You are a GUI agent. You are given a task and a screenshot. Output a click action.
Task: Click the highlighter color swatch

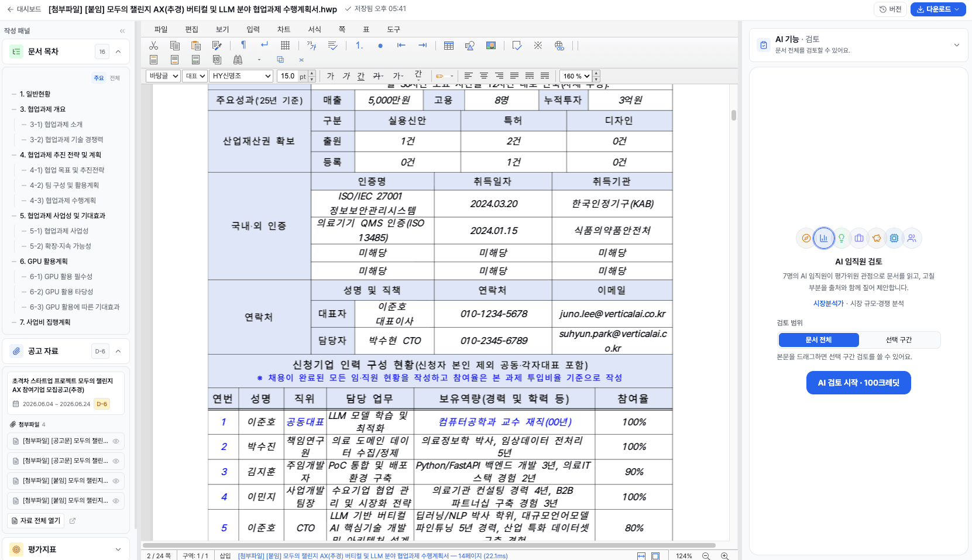click(x=440, y=76)
